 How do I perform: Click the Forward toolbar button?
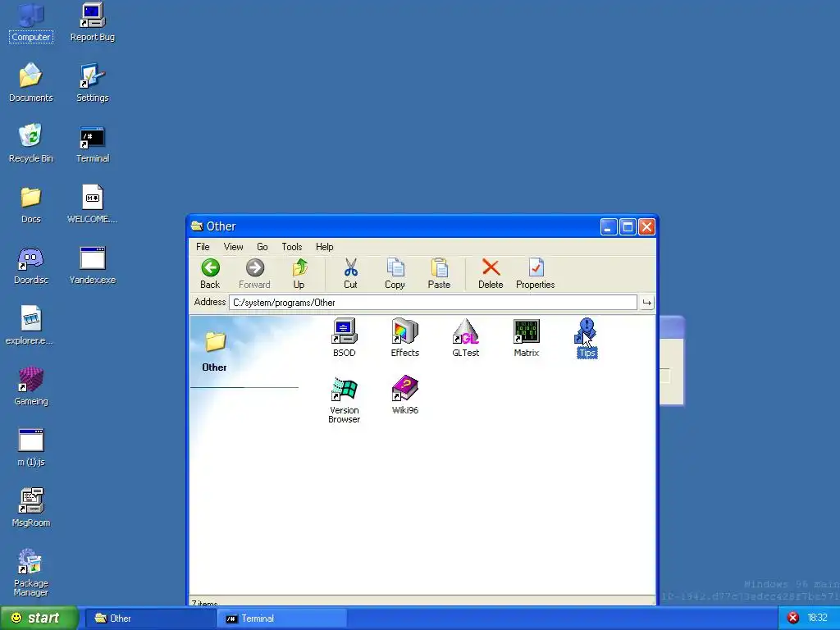pyautogui.click(x=254, y=274)
